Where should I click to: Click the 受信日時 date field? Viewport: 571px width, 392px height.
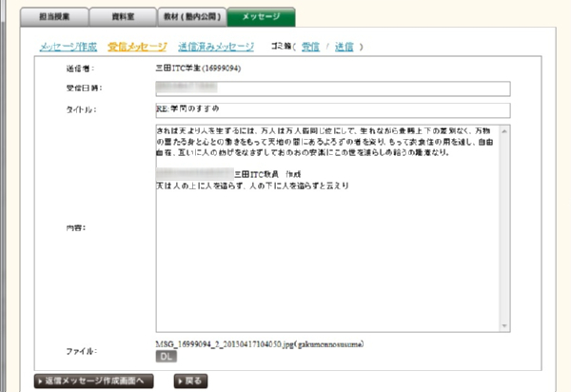pos(333,88)
